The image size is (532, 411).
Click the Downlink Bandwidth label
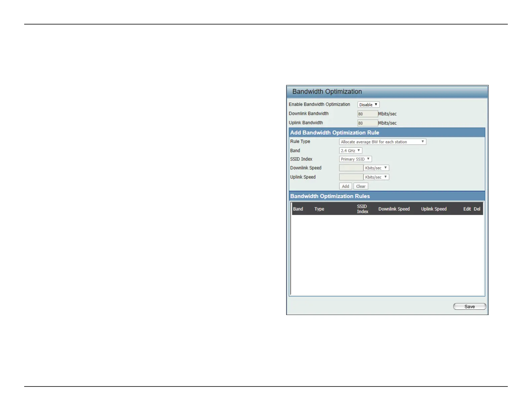(x=309, y=113)
